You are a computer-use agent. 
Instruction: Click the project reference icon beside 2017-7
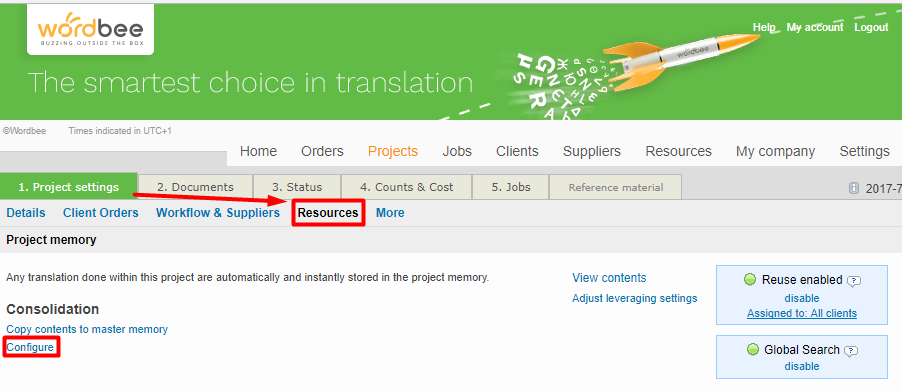(854, 188)
